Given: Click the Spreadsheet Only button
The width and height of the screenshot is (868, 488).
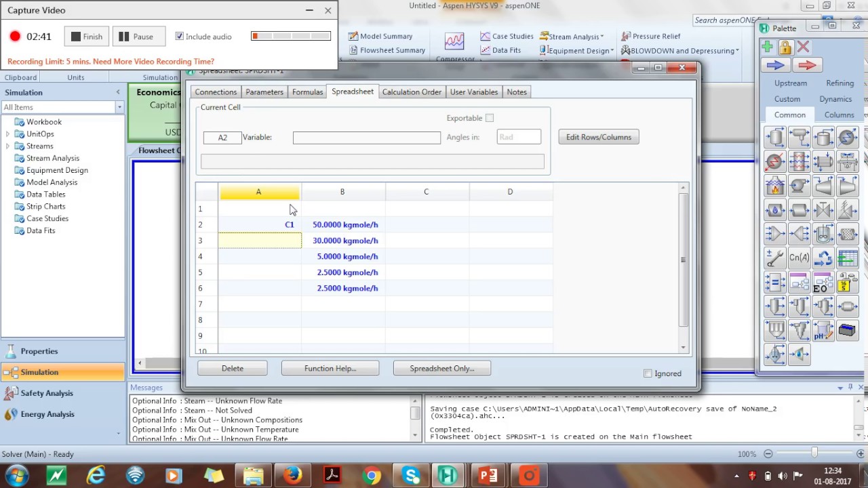Looking at the screenshot, I should click(x=442, y=368).
